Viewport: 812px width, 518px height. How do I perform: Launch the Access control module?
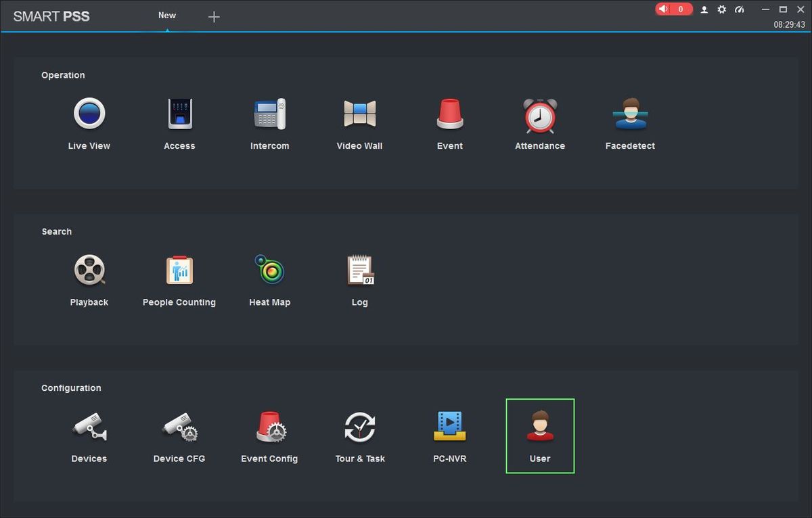pyautogui.click(x=179, y=114)
